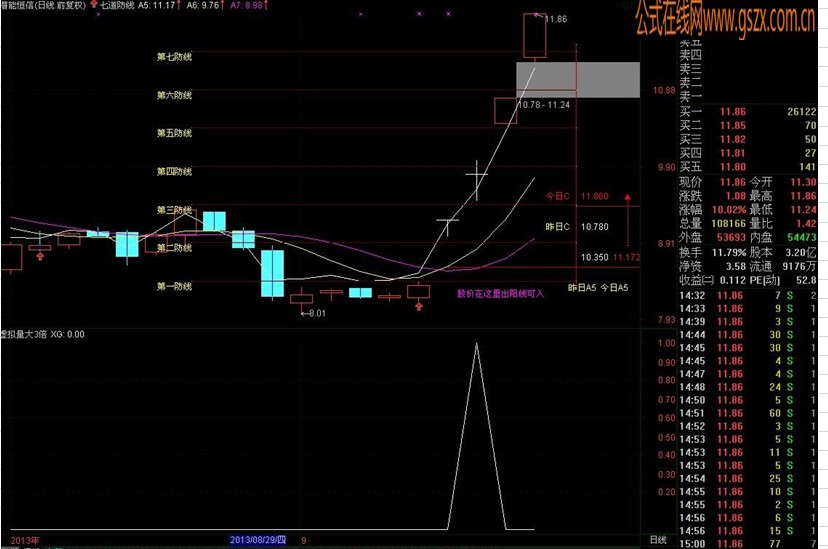
Task: Click the 换手 11.79% field
Action: pyautogui.click(x=712, y=252)
